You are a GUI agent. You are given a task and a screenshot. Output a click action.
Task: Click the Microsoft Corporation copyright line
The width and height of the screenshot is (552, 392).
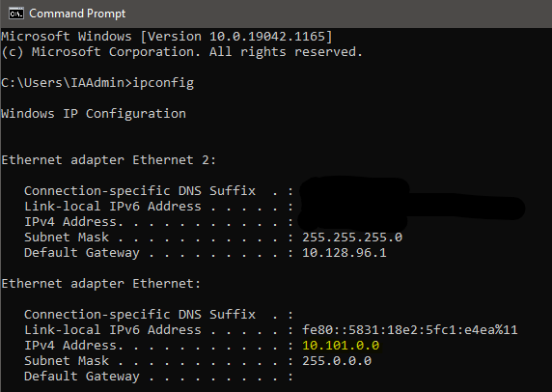(181, 52)
